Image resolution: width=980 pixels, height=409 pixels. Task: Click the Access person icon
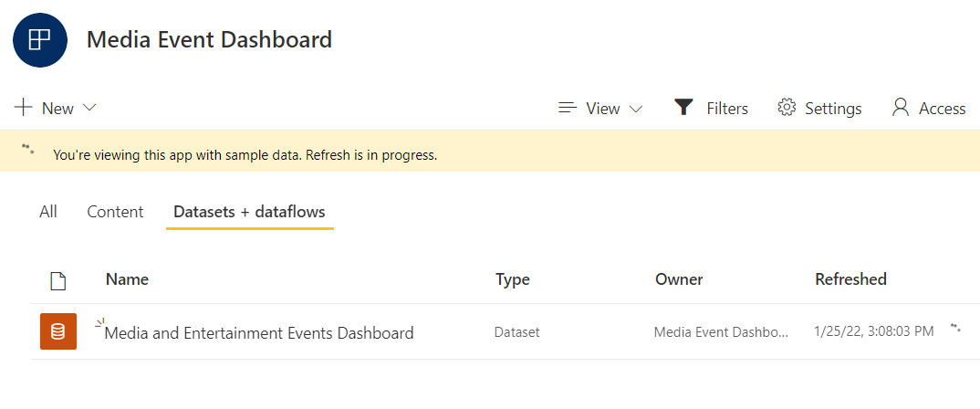(901, 108)
